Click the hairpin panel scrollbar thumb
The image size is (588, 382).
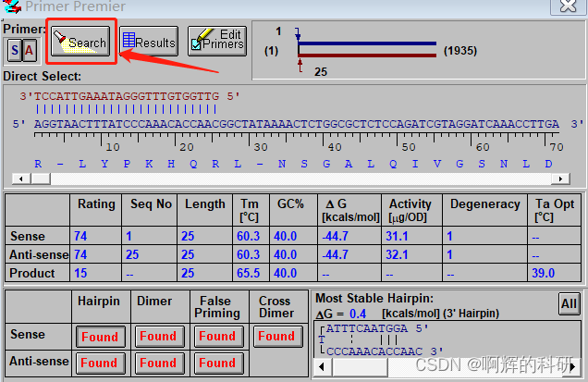360,366
